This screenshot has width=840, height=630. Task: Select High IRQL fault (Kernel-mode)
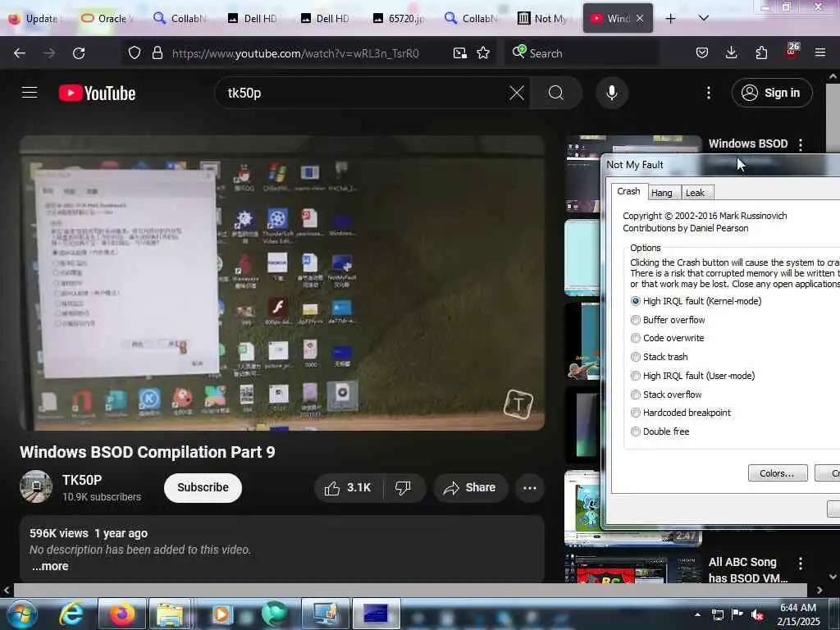[696, 301]
